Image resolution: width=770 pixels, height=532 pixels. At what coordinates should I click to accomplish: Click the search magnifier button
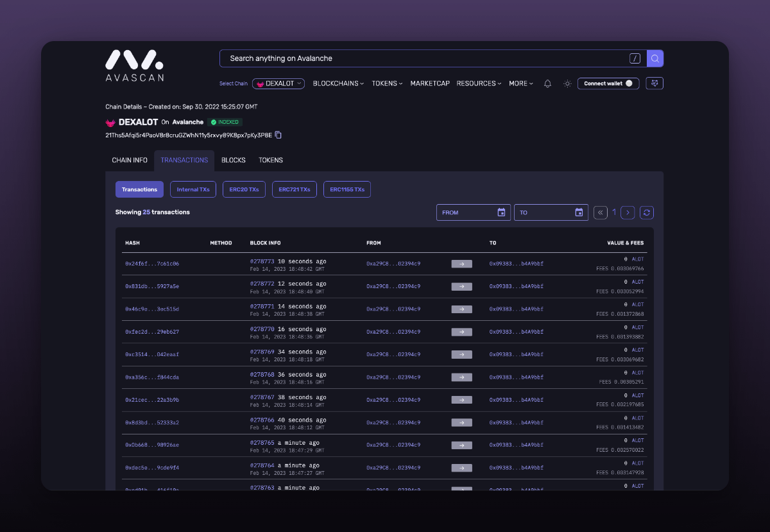[x=654, y=58]
